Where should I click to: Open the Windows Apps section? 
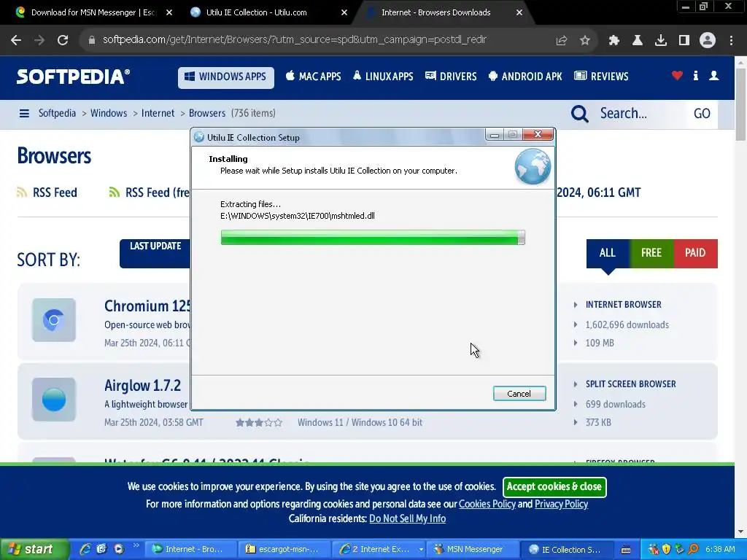click(226, 77)
